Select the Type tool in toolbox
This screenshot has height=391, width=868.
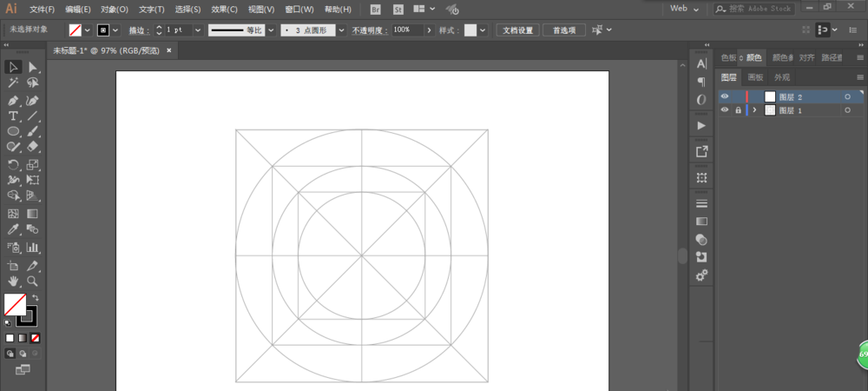[x=13, y=116]
